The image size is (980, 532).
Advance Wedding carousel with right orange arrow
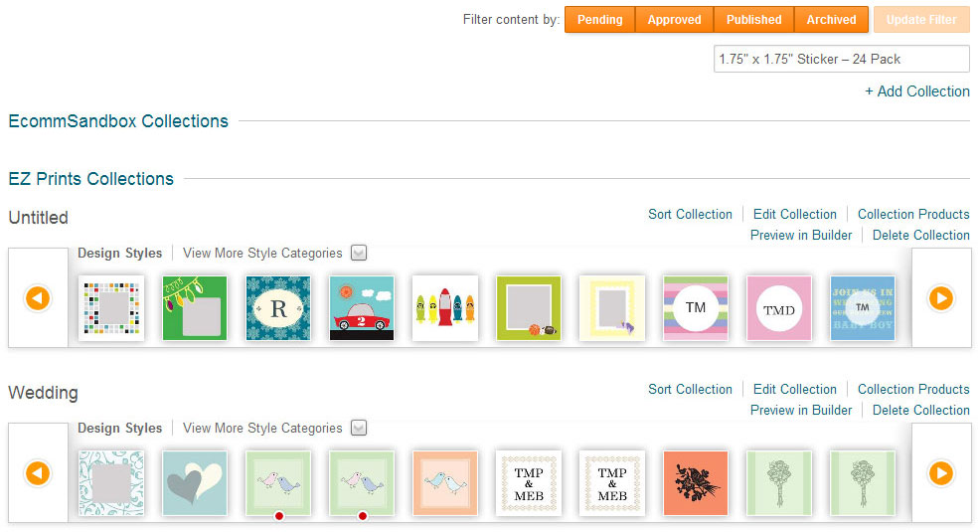[x=940, y=473]
